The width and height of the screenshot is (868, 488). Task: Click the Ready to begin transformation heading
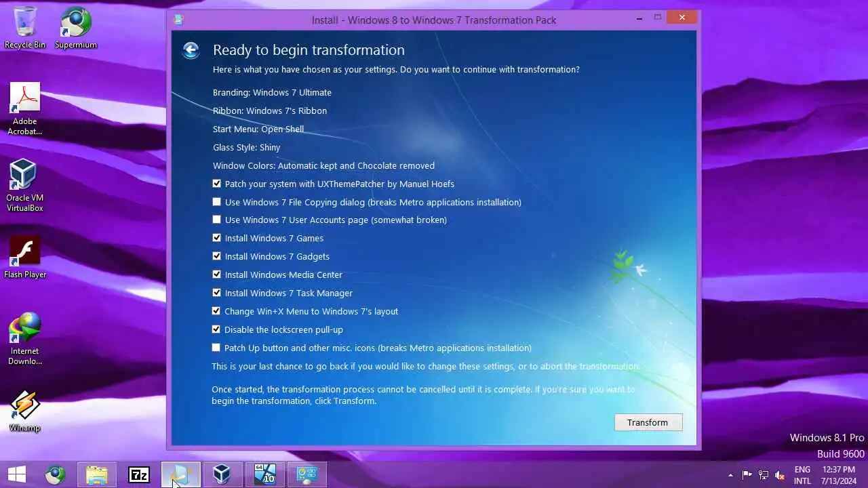[309, 50]
